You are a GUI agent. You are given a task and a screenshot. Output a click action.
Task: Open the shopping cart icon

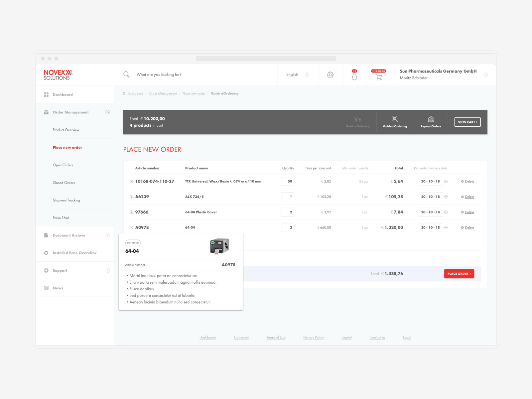tap(379, 77)
